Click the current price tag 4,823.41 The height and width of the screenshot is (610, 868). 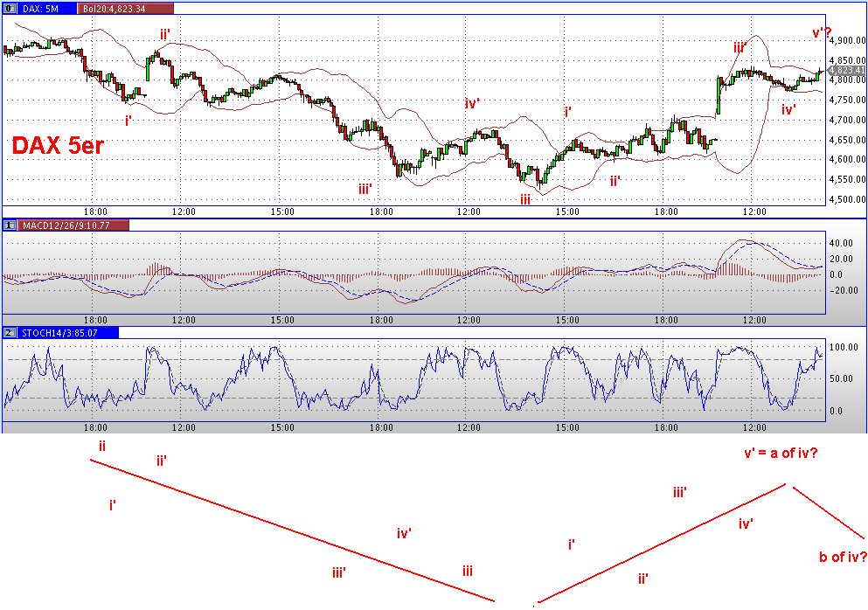[x=846, y=70]
